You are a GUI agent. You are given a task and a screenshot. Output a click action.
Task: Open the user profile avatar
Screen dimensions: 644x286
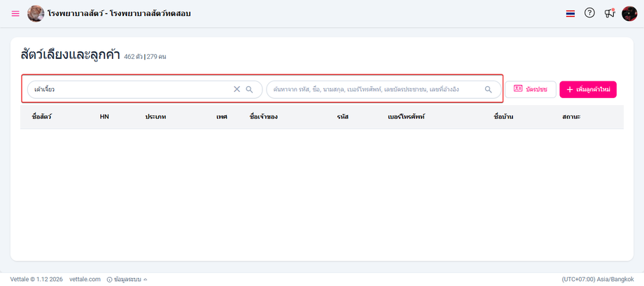pyautogui.click(x=629, y=13)
